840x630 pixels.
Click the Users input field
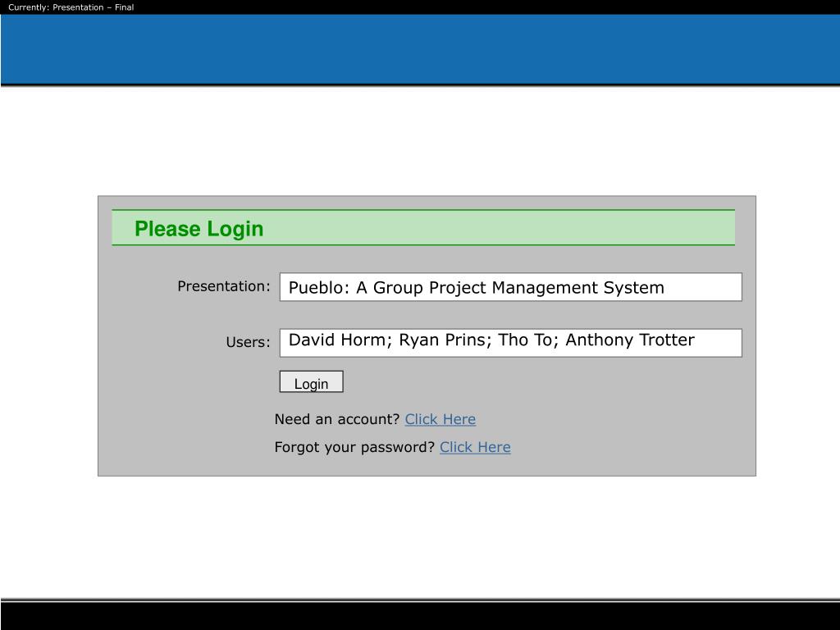tap(510, 343)
